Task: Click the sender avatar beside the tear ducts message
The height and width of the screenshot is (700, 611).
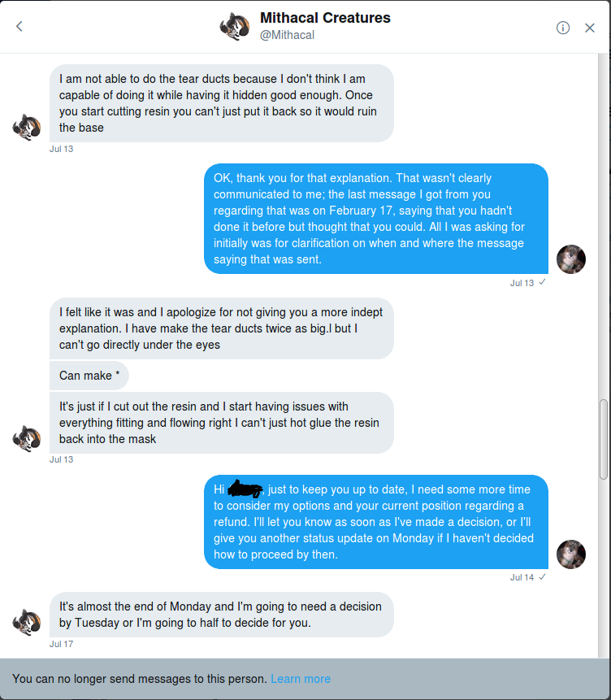Action: pyautogui.click(x=27, y=128)
